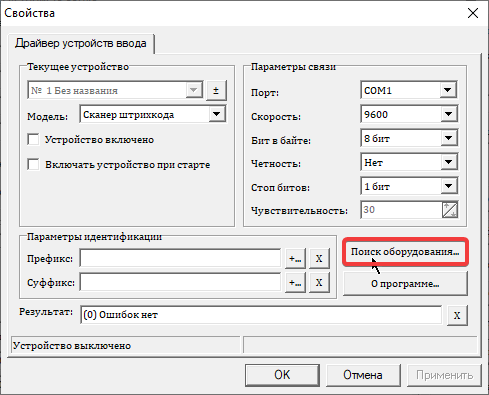Open the Четность dropdown showing Нет
The height and width of the screenshot is (395, 489).
[449, 162]
